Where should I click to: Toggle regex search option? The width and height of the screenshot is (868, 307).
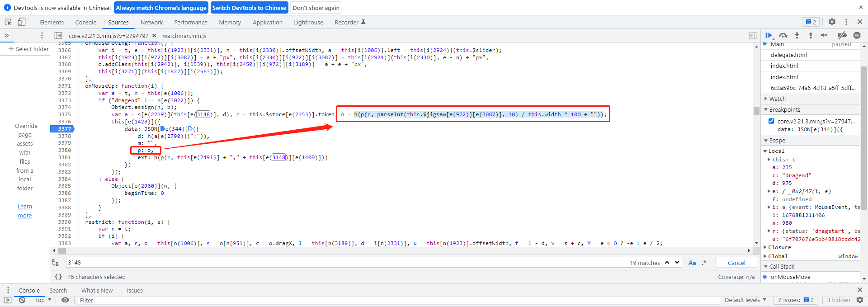[x=704, y=263]
